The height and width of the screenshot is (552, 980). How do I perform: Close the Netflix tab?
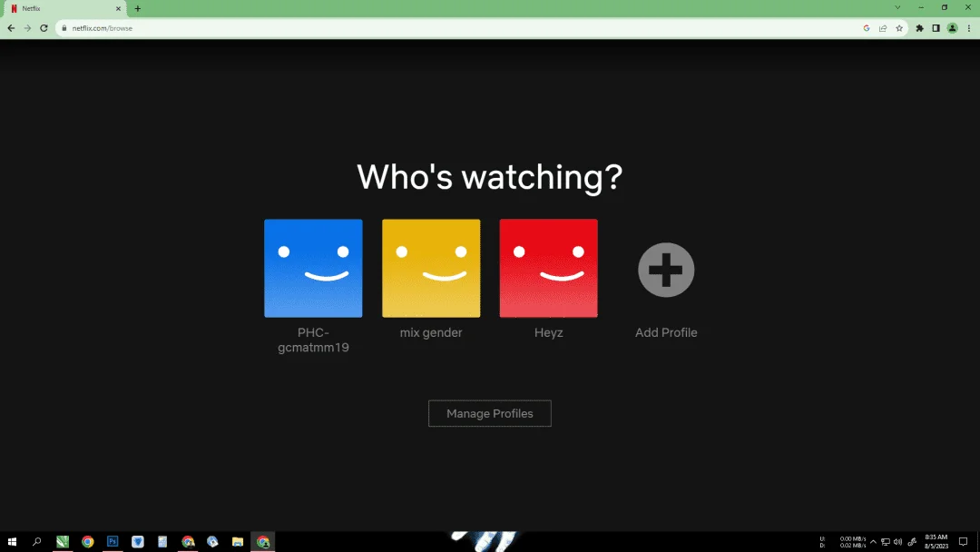pos(118,9)
